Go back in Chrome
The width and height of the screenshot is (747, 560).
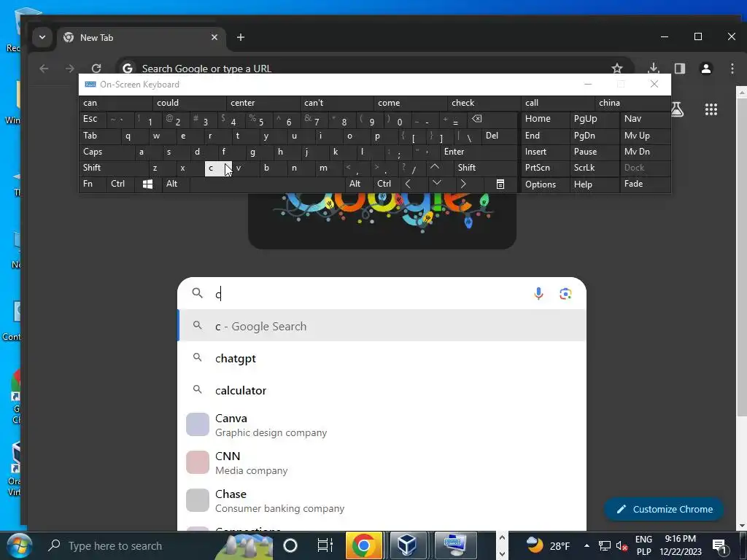[x=44, y=69]
